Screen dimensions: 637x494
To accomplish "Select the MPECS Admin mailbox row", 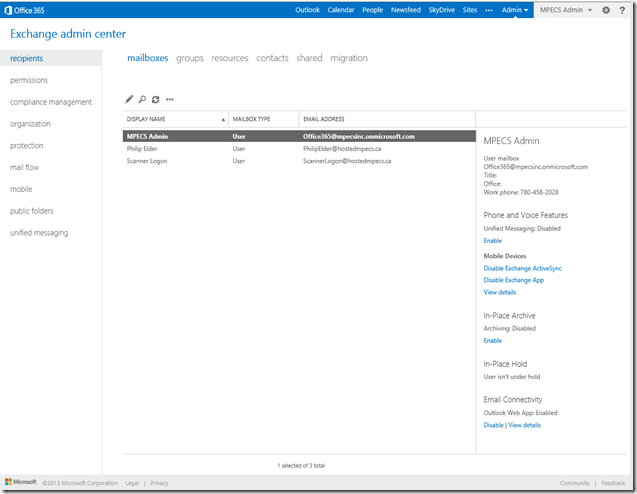I will [x=299, y=136].
